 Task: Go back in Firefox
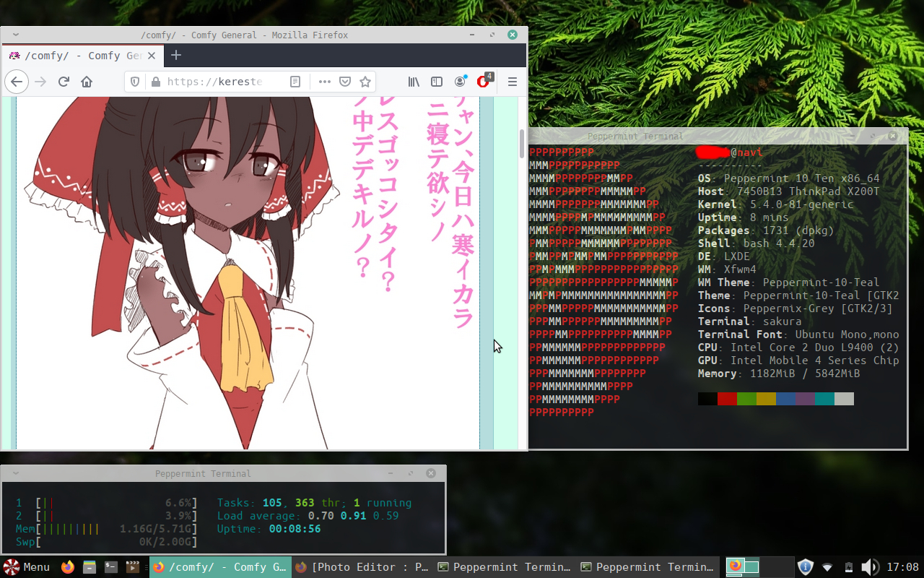17,82
